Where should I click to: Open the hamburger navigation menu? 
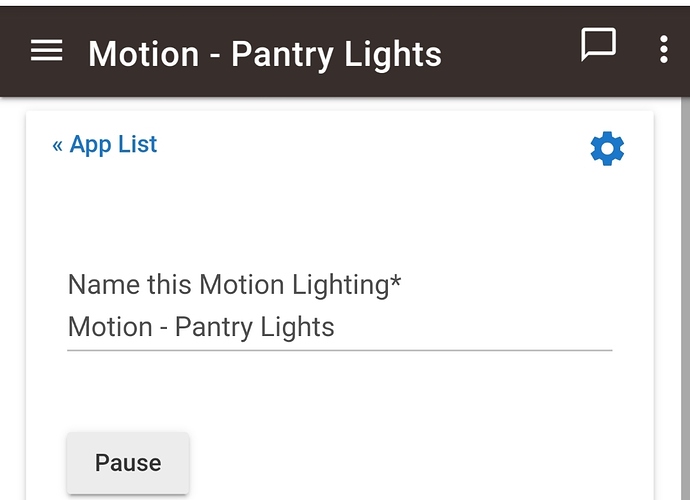[x=46, y=50]
